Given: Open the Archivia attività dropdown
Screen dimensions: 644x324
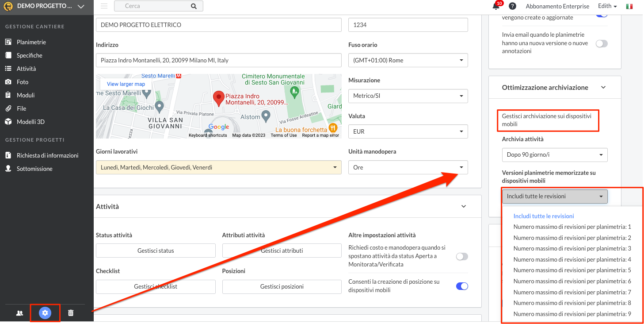Looking at the screenshot, I should [555, 155].
